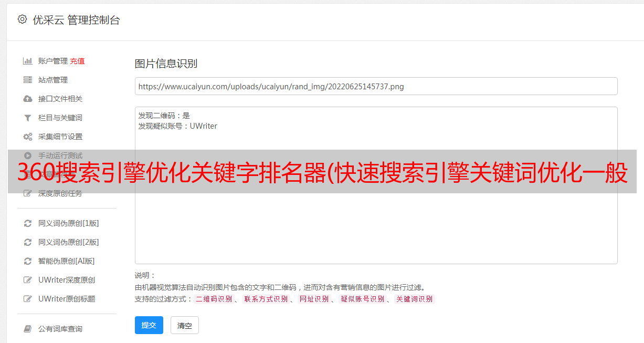Click the red 充值 link
This screenshot has width=644, height=343.
pos(77,61)
